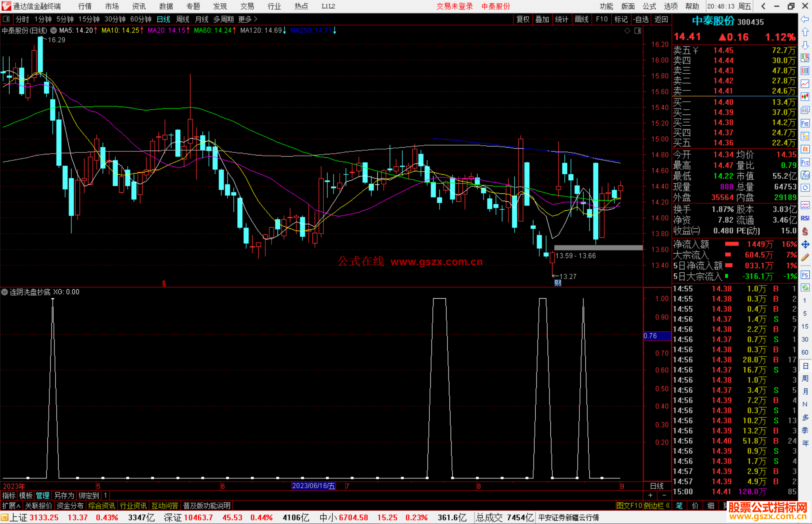Click the F10 icon in right sidebar
Screen dimensions: 812x524
pos(805,124)
